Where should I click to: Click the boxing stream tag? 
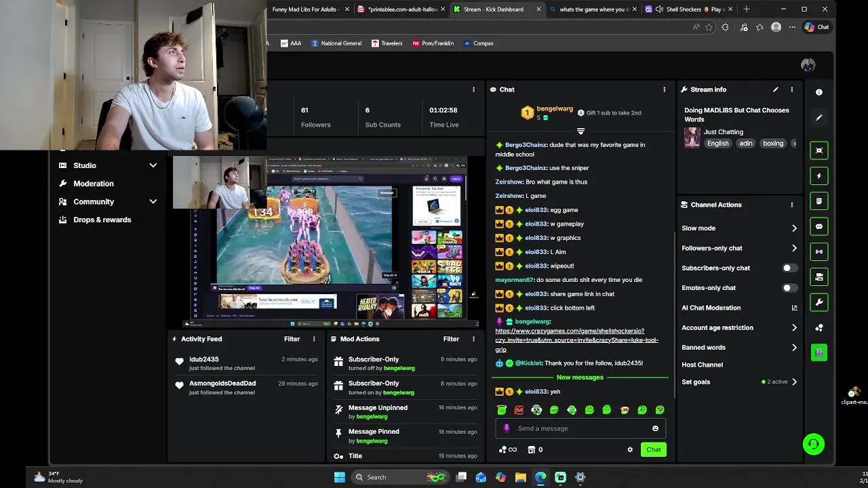(773, 144)
